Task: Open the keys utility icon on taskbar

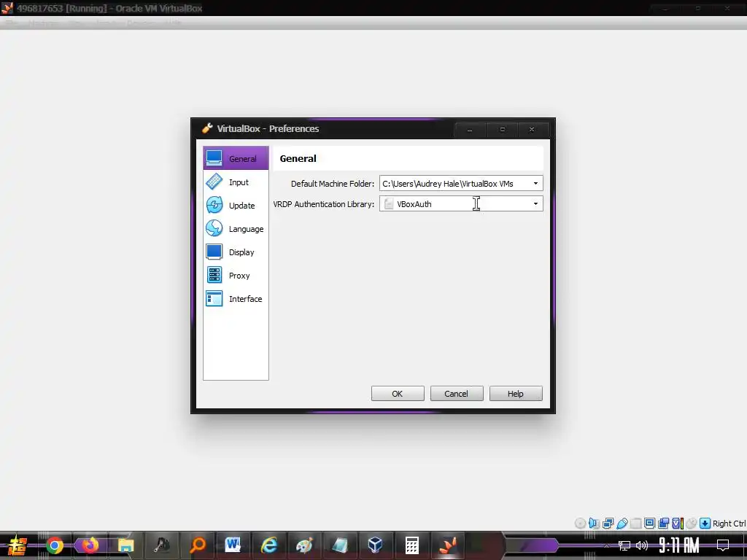Action: [x=161, y=545]
